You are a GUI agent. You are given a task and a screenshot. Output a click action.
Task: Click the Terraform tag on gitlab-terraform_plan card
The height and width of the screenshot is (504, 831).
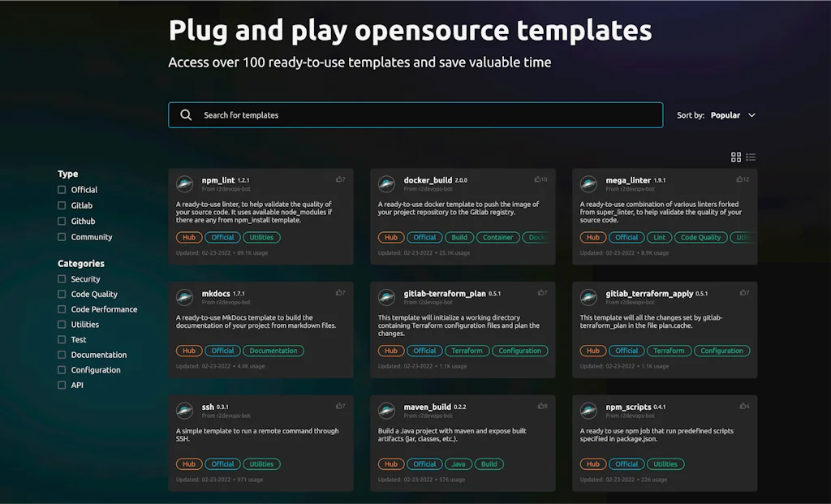tap(467, 351)
